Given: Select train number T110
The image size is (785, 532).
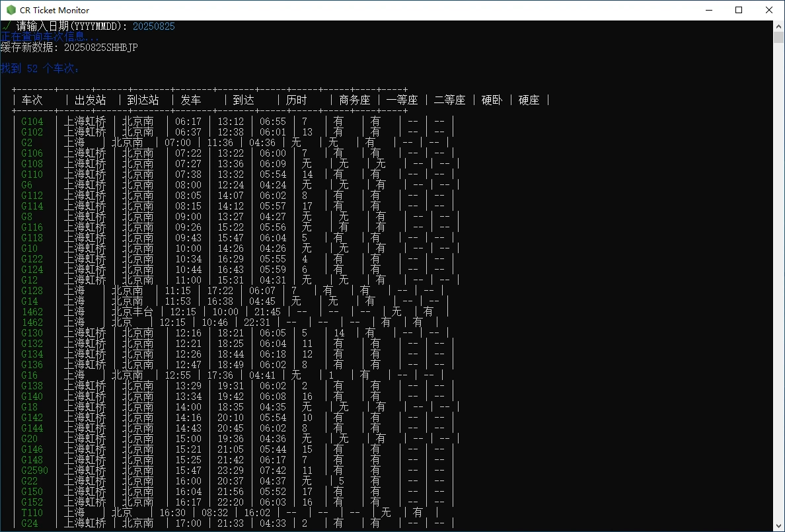Looking at the screenshot, I should (32, 513).
